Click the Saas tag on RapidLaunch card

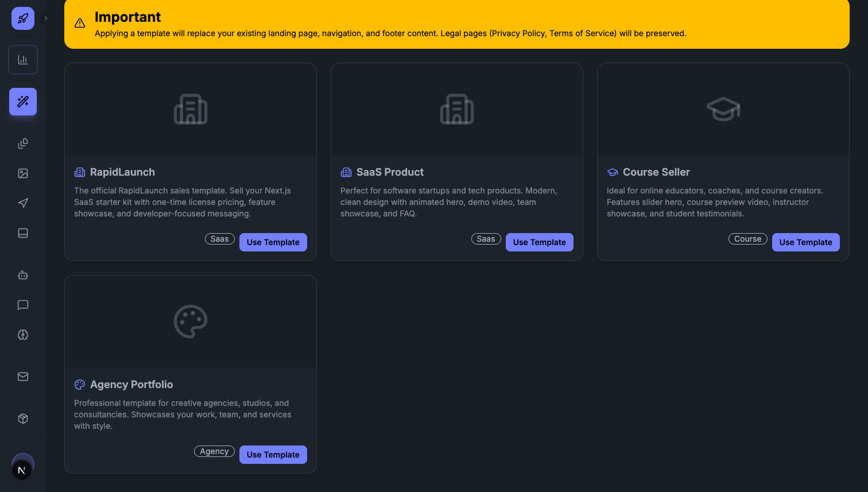[x=220, y=239]
